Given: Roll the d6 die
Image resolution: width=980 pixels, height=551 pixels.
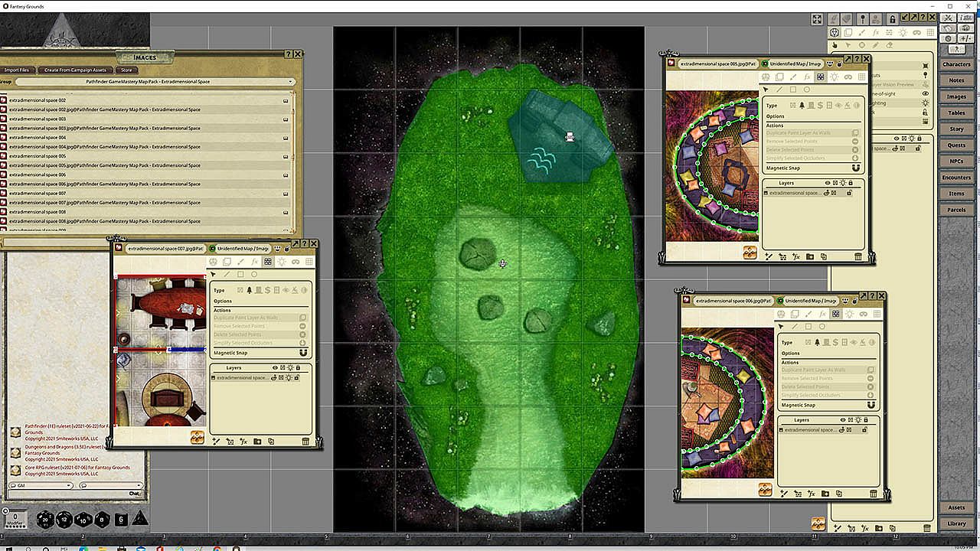Looking at the screenshot, I should click(121, 520).
